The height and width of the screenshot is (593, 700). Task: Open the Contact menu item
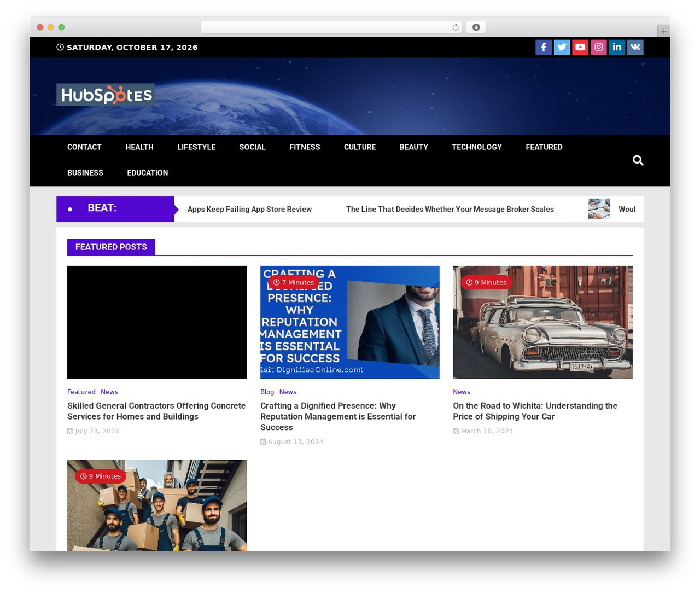(x=84, y=147)
